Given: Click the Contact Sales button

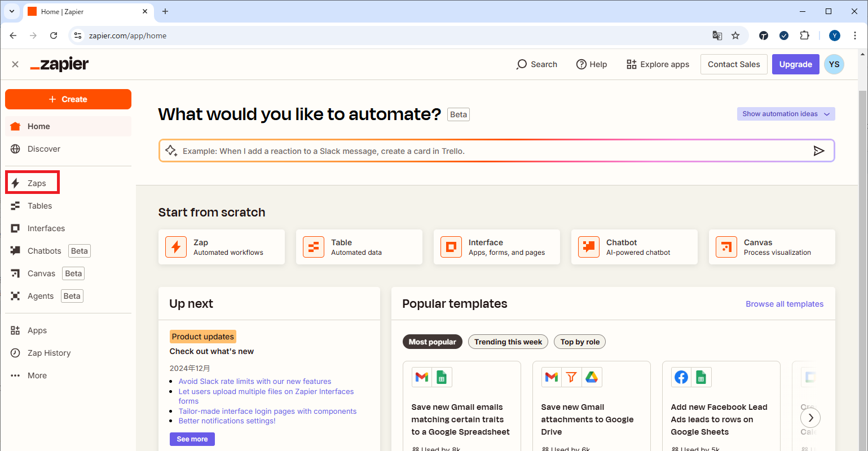Looking at the screenshot, I should click(x=734, y=64).
